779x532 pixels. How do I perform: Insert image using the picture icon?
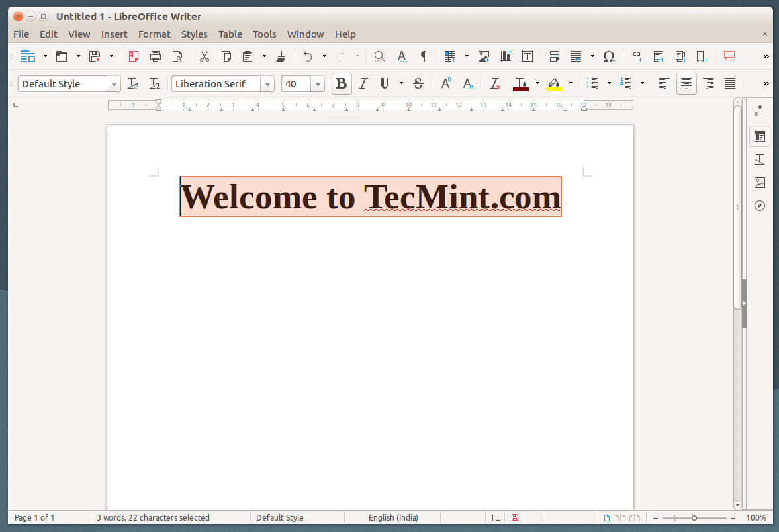tap(484, 56)
